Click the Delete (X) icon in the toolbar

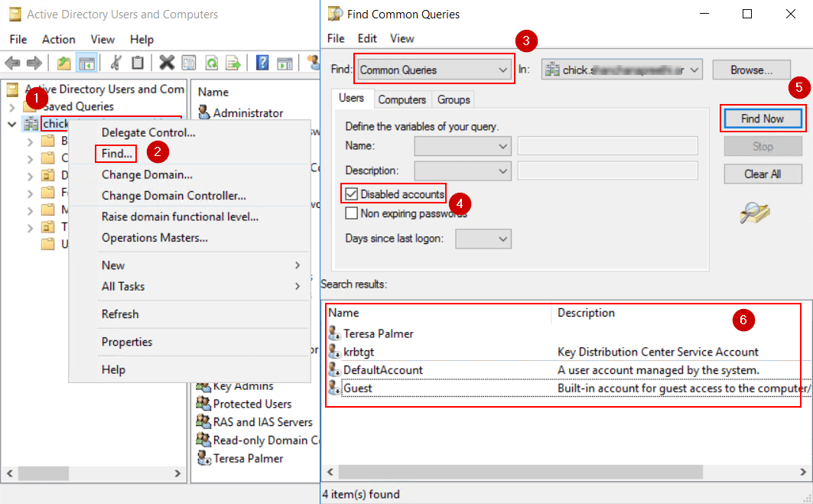coord(167,63)
